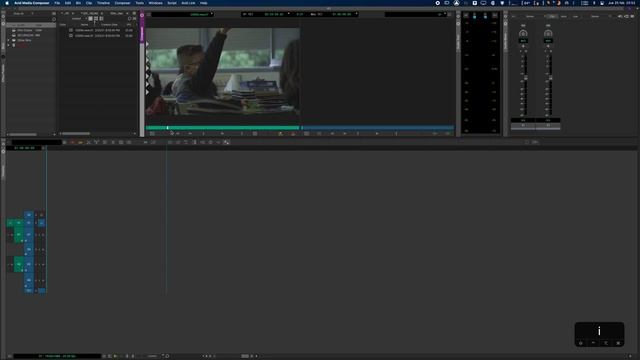Switch bin to frame view
This screenshot has width=640, height=360.
point(96,18)
